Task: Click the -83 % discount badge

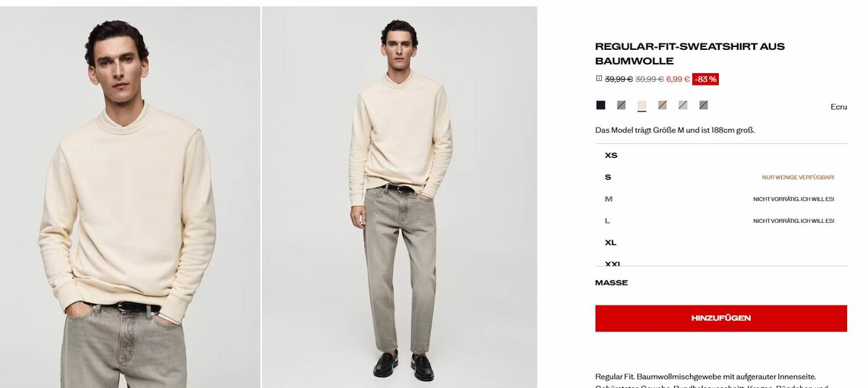Action: 705,79
